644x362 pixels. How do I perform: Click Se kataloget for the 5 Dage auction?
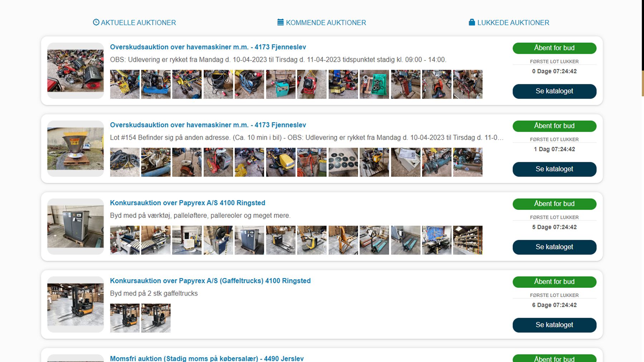coord(554,247)
